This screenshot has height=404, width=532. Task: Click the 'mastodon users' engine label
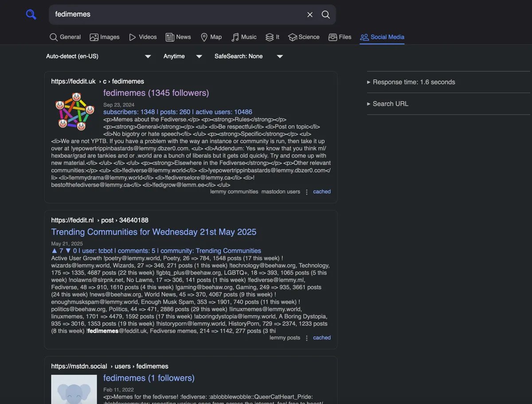click(x=281, y=192)
